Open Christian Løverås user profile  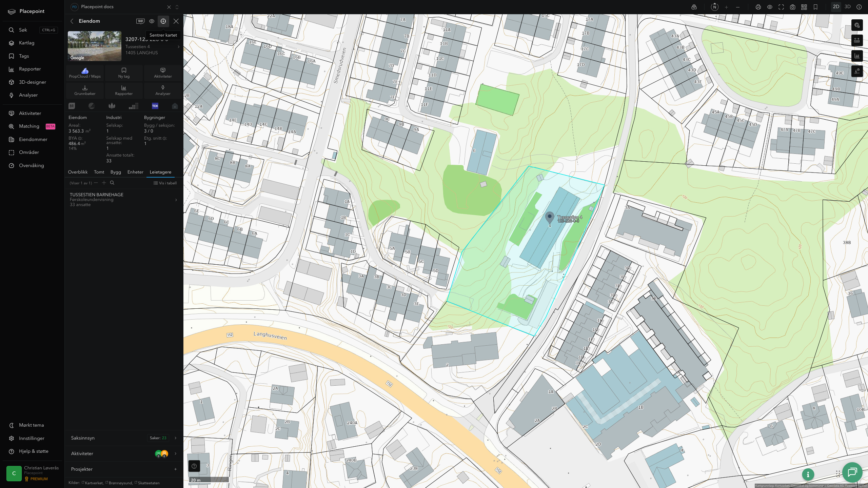(33, 473)
